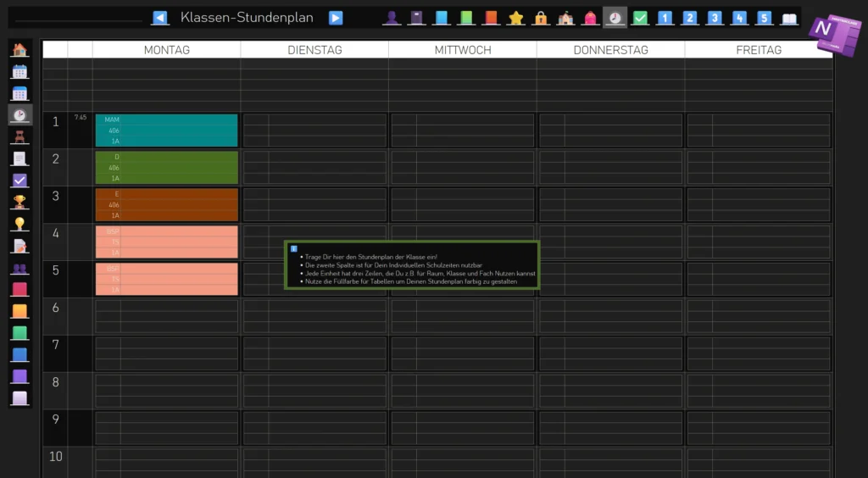Viewport: 868px width, 478px height.
Task: Open the two-people group icon in sidebar
Action: click(x=19, y=268)
